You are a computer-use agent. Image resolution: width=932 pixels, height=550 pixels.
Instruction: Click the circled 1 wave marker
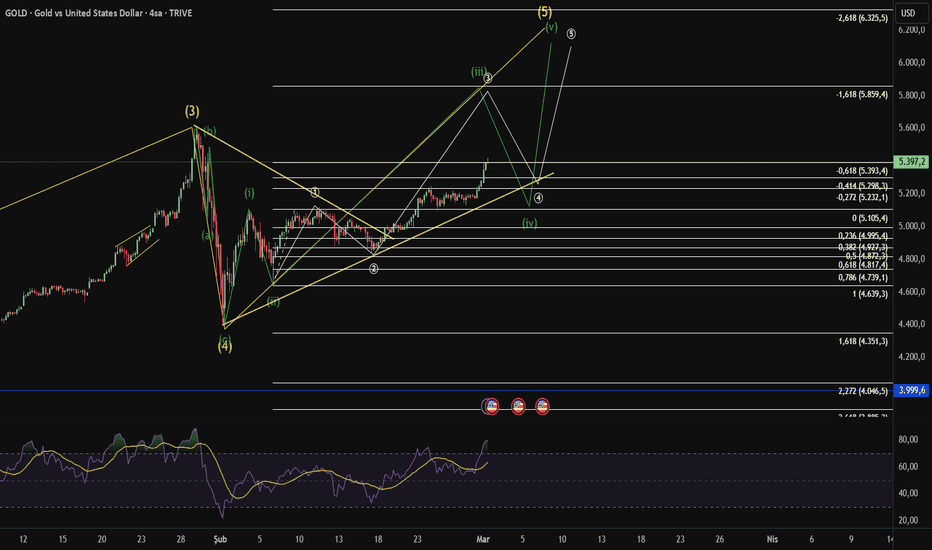(x=315, y=192)
